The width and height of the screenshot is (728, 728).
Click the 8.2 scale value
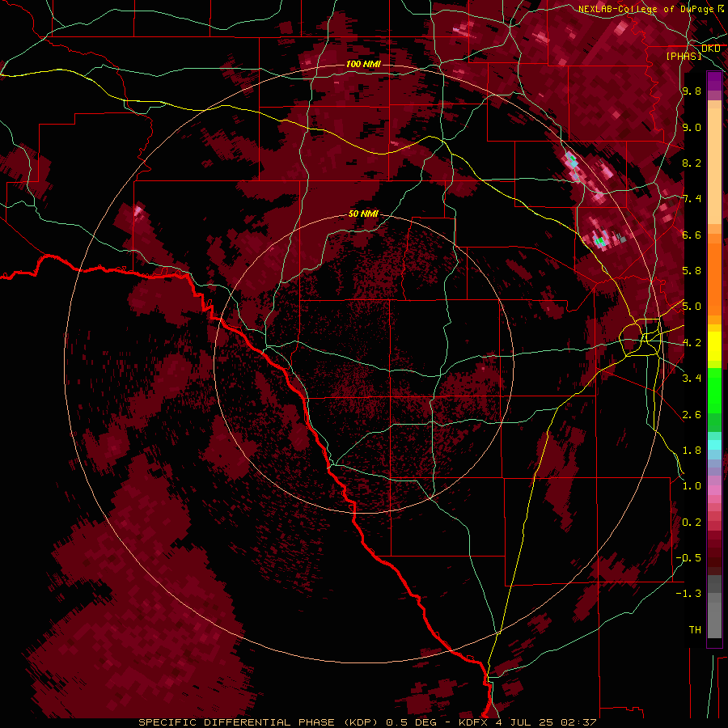click(692, 163)
